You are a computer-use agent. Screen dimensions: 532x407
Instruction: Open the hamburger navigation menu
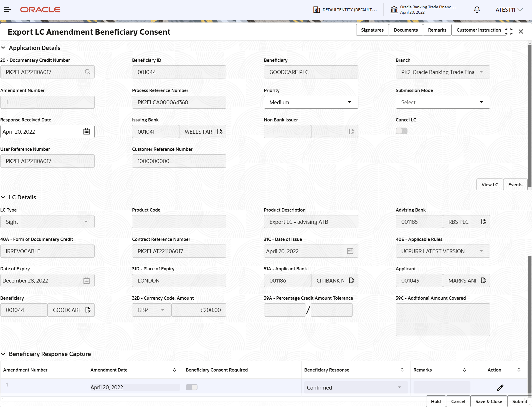(x=7, y=9)
